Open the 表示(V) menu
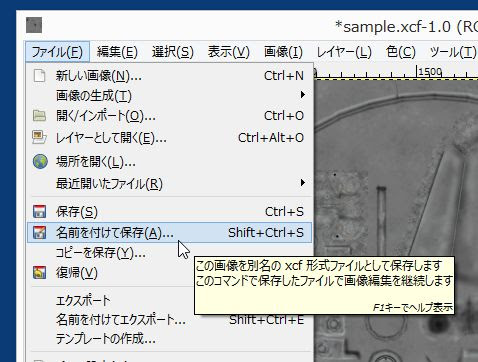 [229, 52]
